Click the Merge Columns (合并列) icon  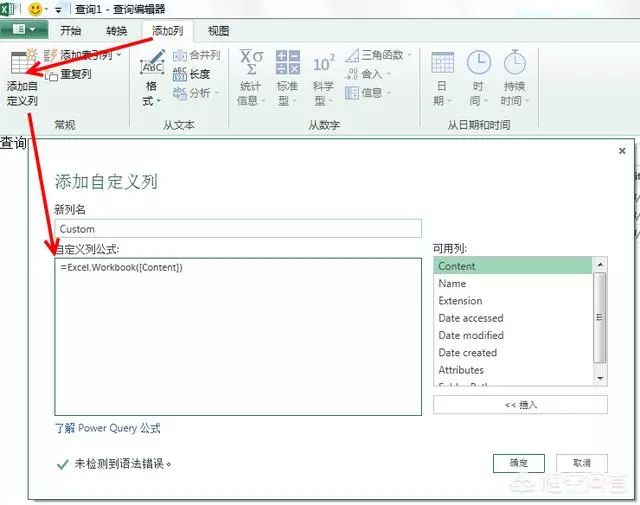[x=180, y=56]
